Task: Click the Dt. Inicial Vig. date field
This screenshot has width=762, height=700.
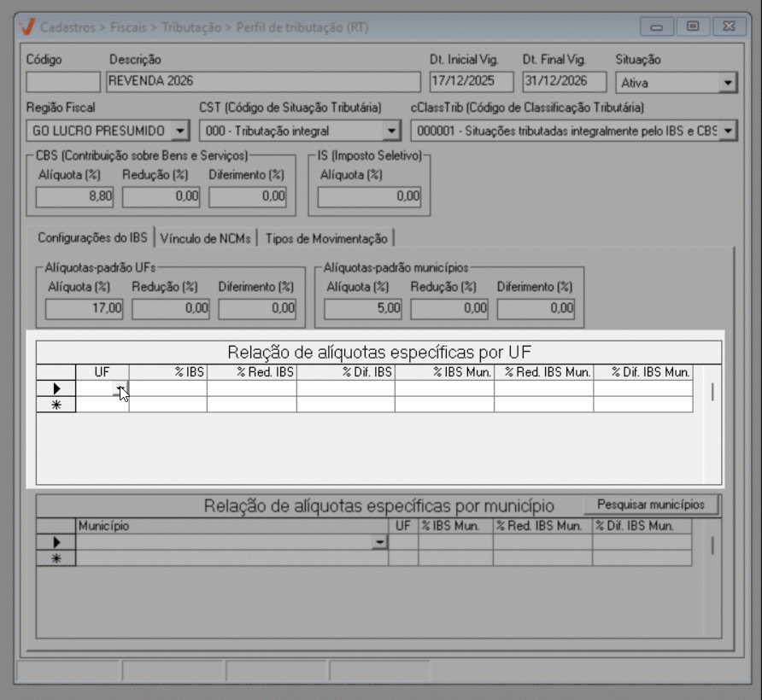Action: [x=472, y=82]
